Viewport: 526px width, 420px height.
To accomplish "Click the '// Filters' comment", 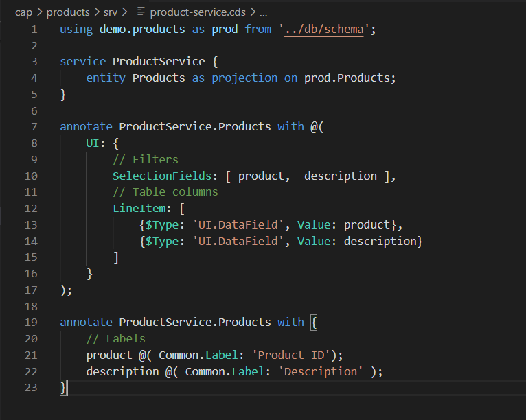I will point(146,159).
